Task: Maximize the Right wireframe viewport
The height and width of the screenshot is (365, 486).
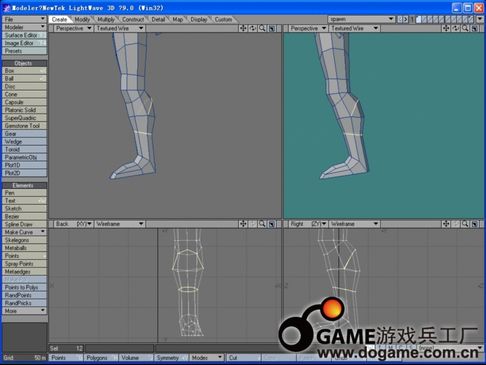Action: (x=475, y=224)
